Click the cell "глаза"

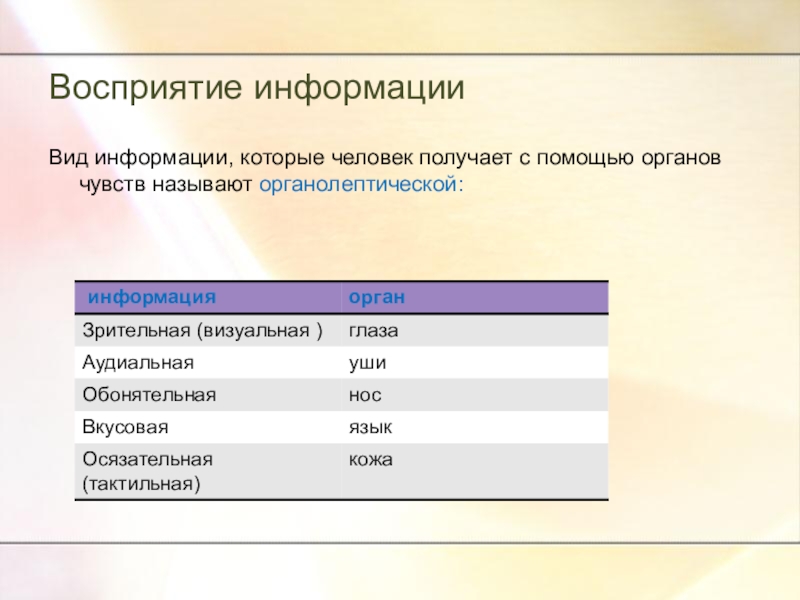tap(475, 331)
